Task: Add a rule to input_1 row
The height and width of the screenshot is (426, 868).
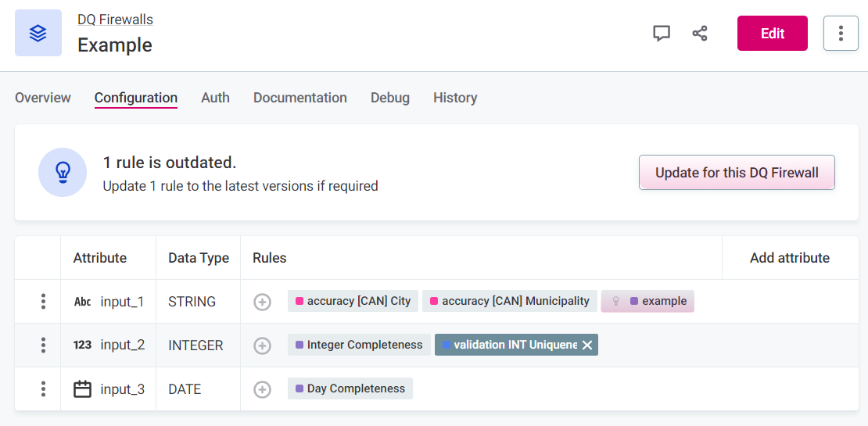Action: 262,302
